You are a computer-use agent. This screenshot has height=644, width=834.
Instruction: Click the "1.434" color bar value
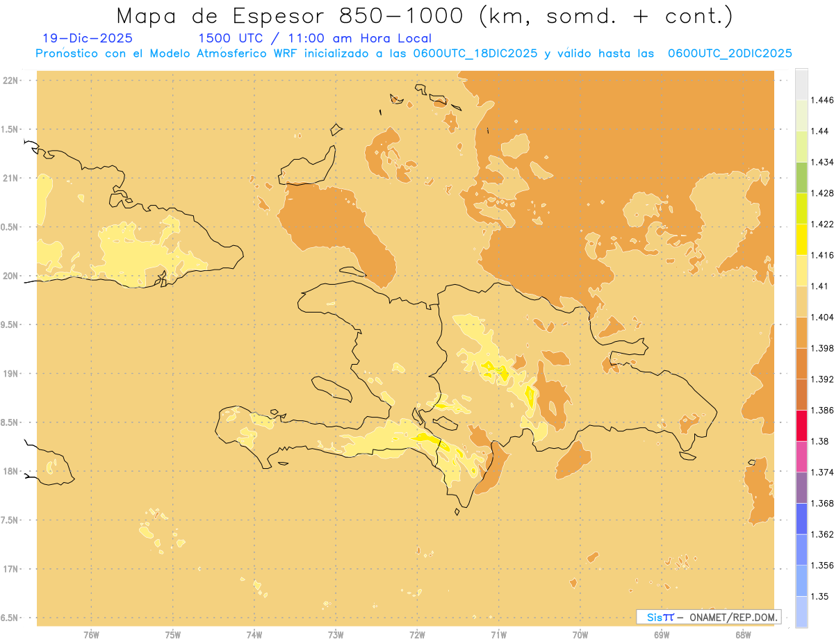click(x=822, y=162)
